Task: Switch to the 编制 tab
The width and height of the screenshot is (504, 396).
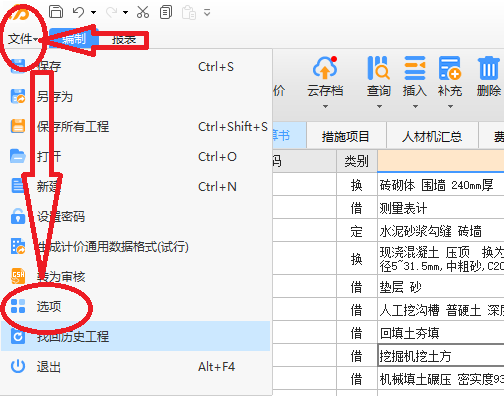Action: click(74, 39)
